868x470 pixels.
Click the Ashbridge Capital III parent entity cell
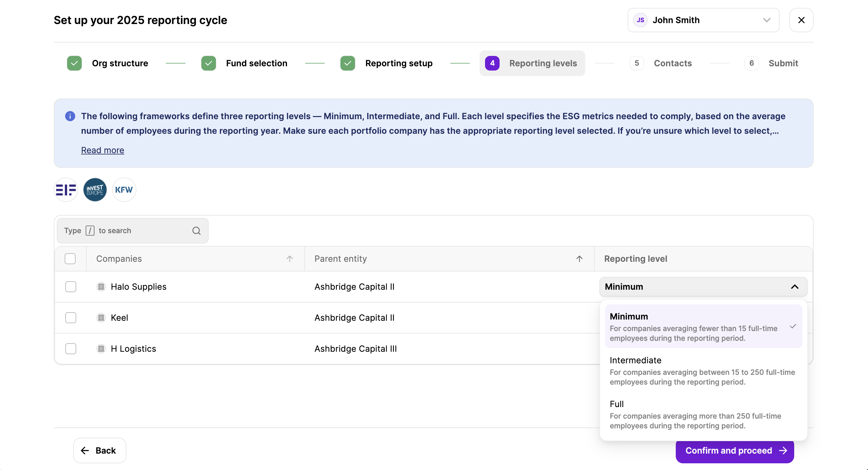(x=356, y=349)
